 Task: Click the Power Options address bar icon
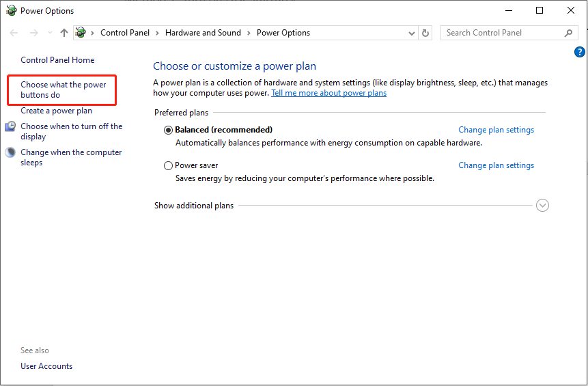(81, 33)
